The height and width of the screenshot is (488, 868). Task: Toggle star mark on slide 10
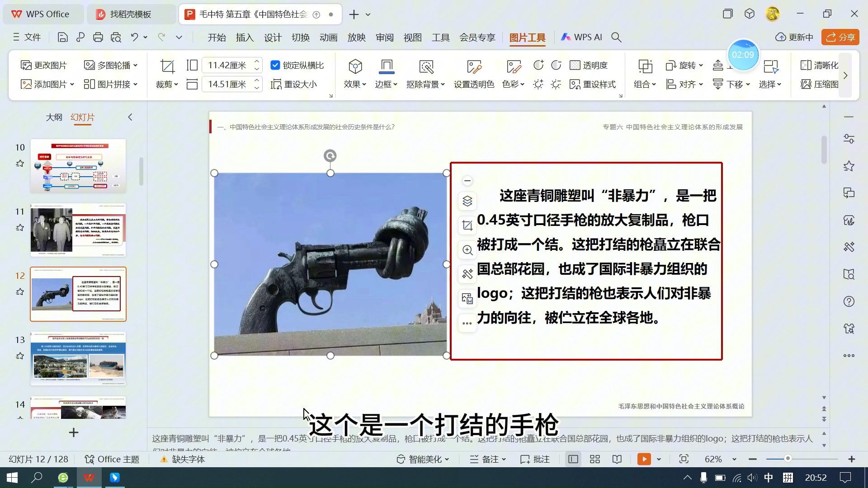pos(20,164)
